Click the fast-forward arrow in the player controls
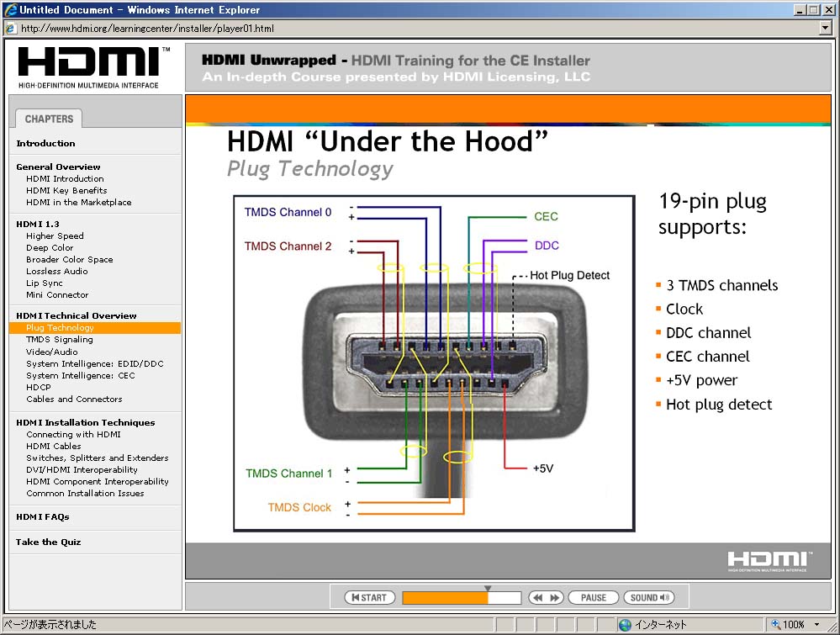This screenshot has height=635, width=840. pos(555,597)
